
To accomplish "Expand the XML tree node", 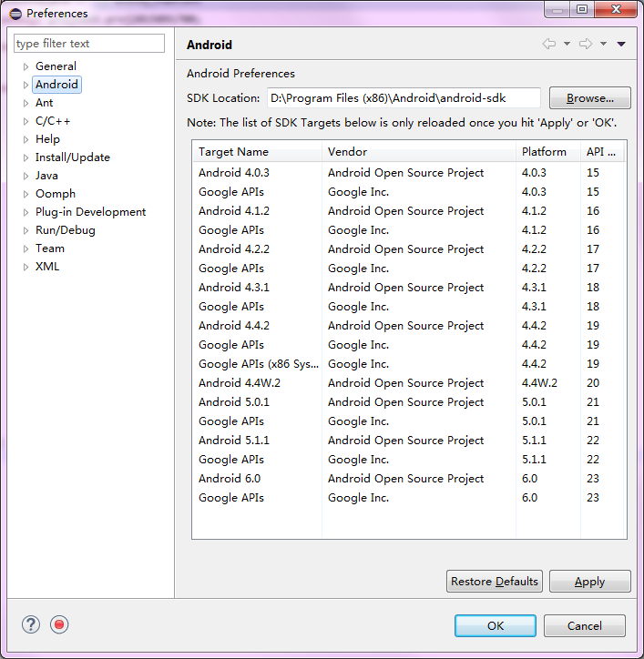I will 26,267.
